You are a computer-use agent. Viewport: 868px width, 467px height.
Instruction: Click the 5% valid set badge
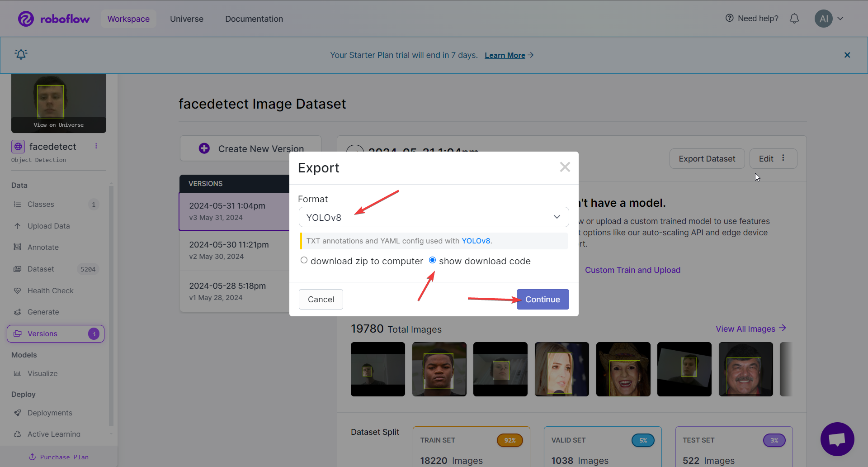click(x=643, y=440)
